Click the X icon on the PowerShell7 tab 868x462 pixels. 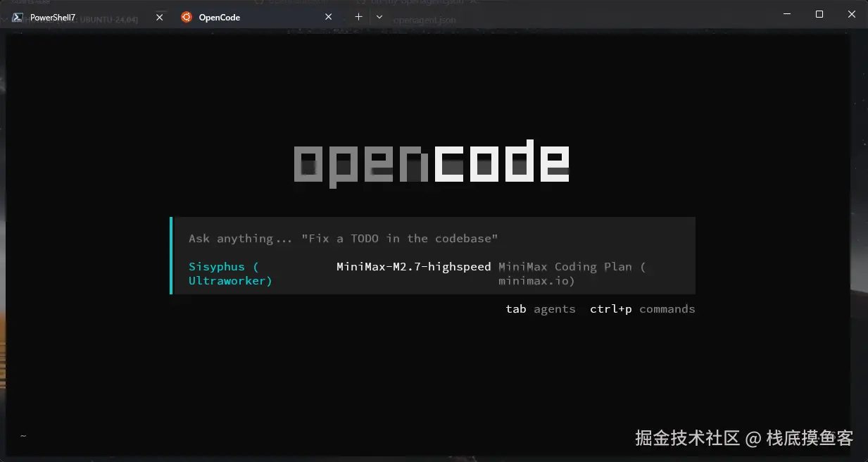pos(158,17)
